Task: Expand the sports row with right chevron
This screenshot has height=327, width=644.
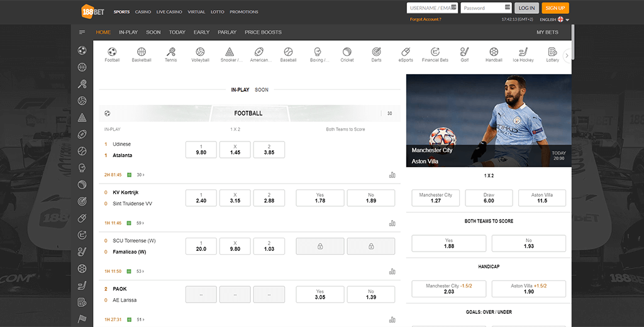Action: pos(567,55)
